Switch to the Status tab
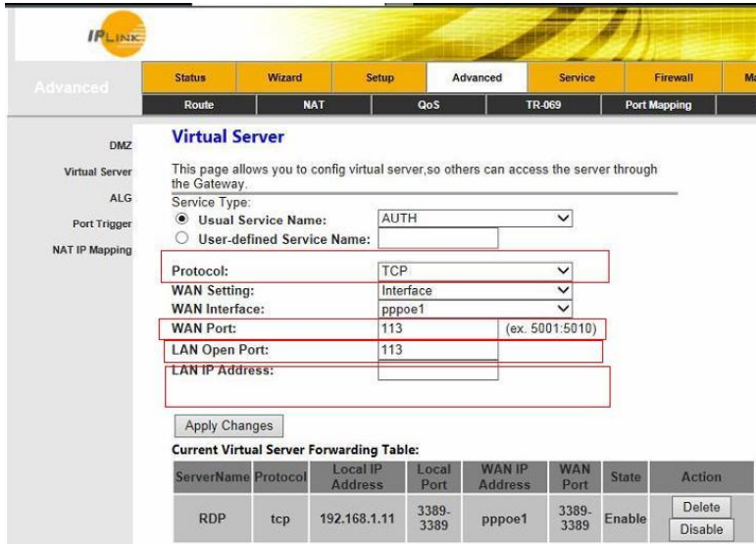The width and height of the screenshot is (756, 544). [189, 76]
